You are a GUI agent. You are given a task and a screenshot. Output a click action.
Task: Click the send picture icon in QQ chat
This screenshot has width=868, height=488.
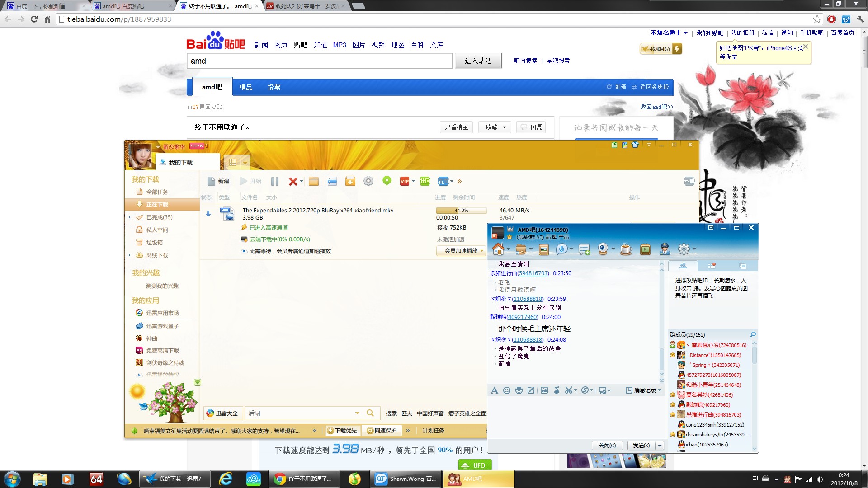(544, 390)
